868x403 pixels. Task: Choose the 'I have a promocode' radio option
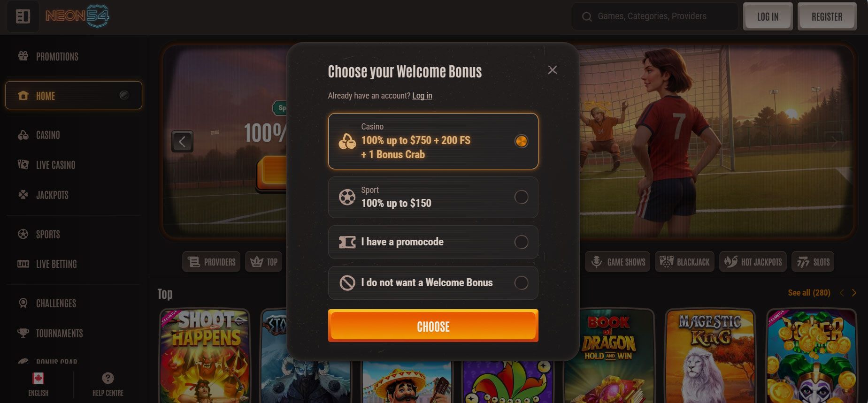[x=521, y=242]
